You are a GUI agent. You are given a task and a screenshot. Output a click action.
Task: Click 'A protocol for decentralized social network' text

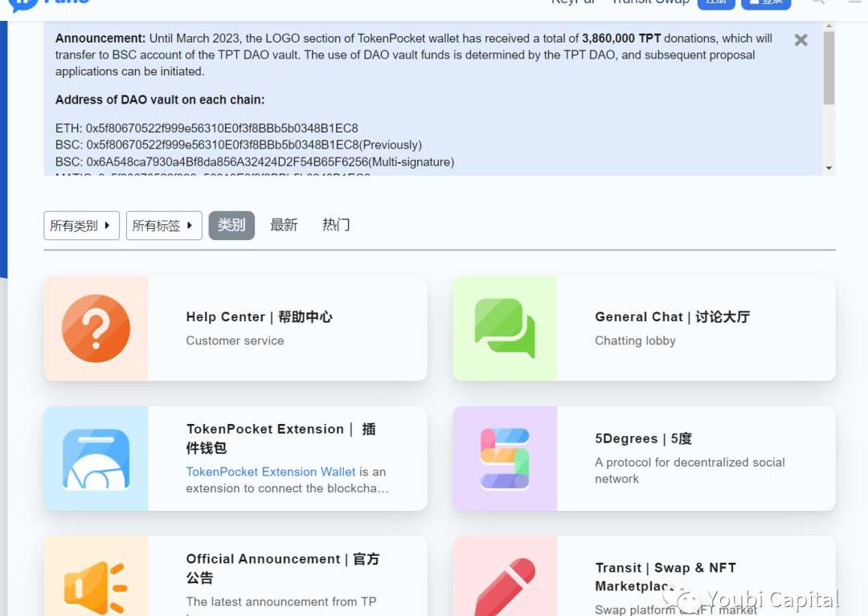click(x=690, y=471)
